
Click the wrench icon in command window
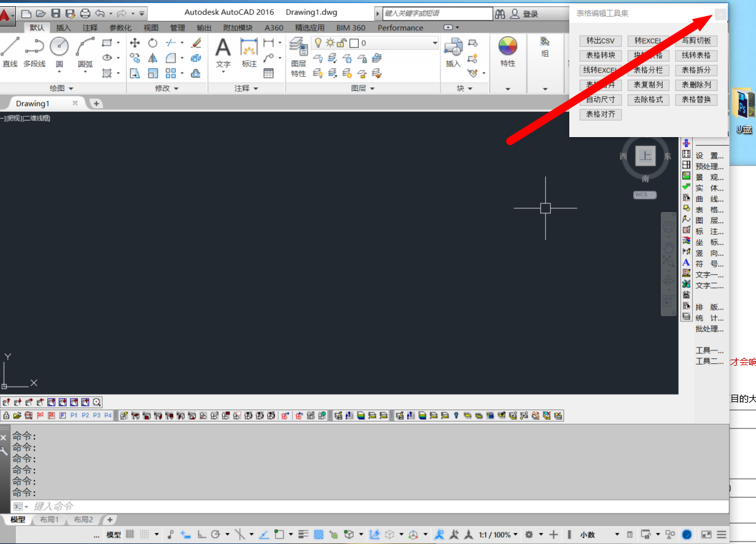pyautogui.click(x=4, y=451)
